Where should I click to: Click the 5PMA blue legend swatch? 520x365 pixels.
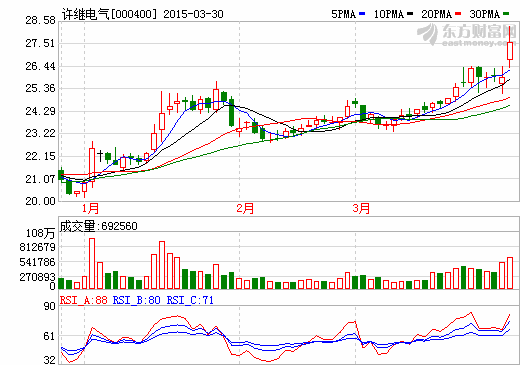[362, 14]
